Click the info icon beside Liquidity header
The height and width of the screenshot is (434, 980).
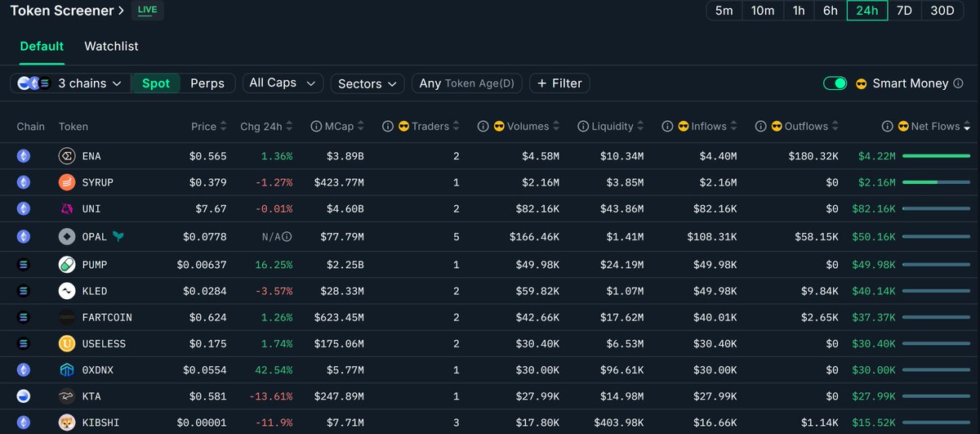point(583,127)
